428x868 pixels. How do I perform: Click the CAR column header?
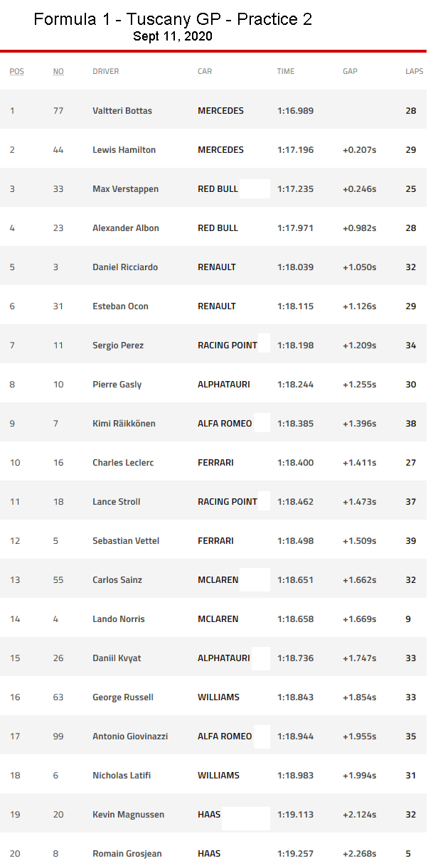pos(205,71)
